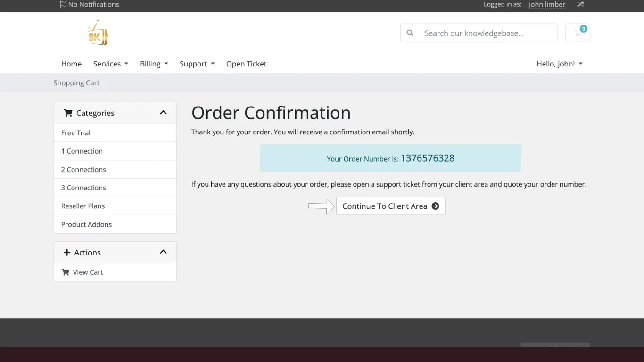Go to the Home menu item
This screenshot has height=362, width=644.
click(71, 64)
